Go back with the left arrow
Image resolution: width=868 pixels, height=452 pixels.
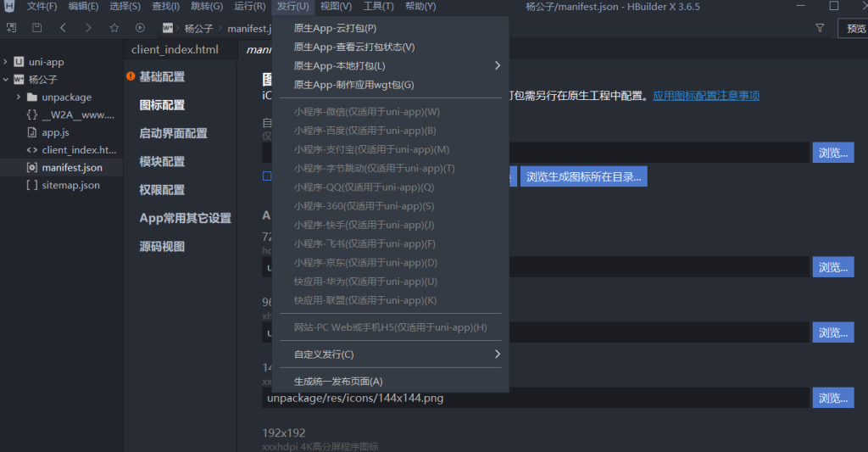(x=63, y=28)
